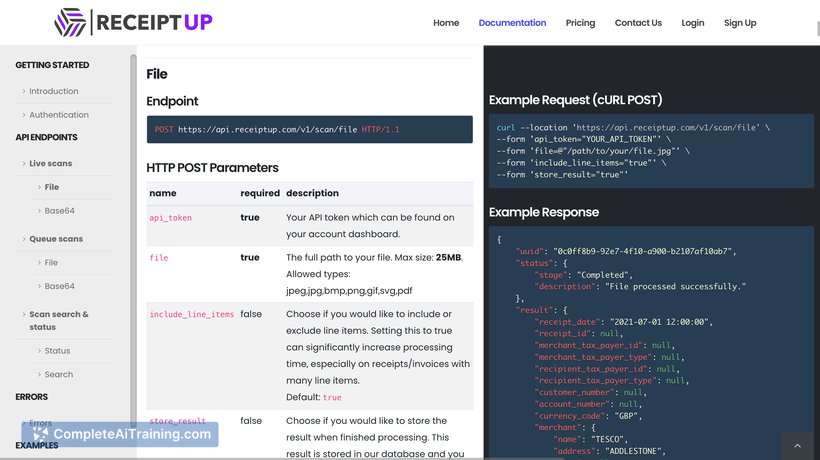Select Base64 under Queue scans
This screenshot has width=820, height=460.
tap(59, 286)
